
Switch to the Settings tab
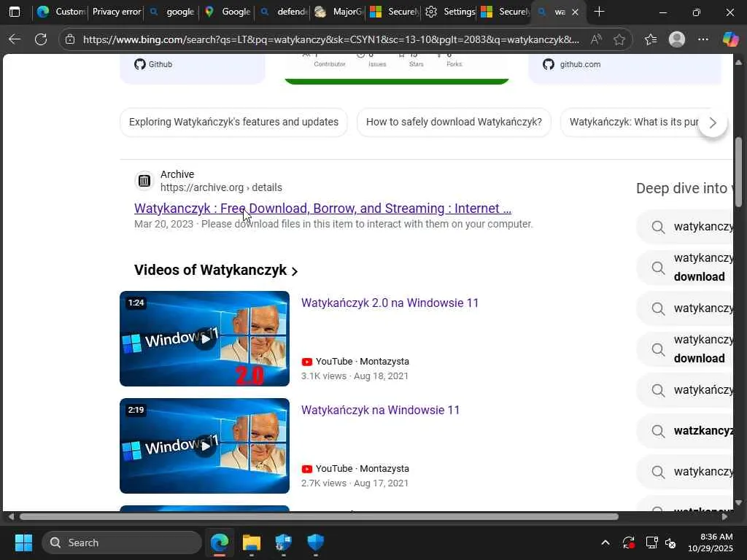(449, 12)
